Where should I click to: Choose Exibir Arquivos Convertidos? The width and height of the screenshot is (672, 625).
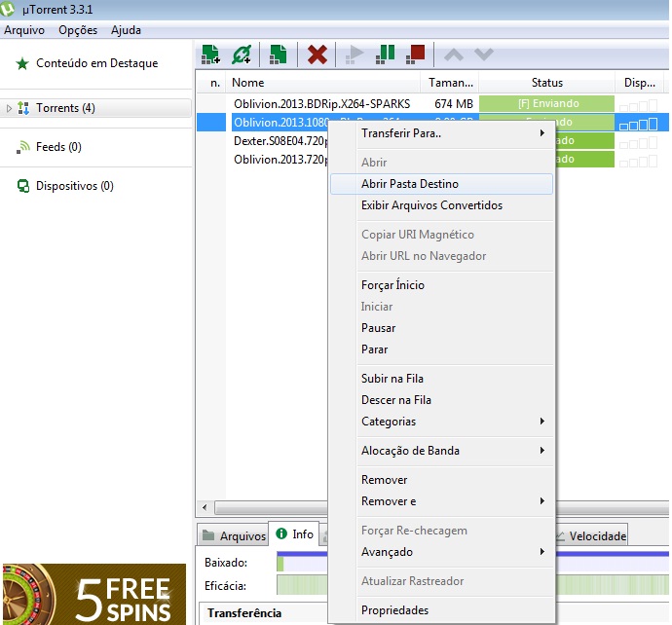[x=441, y=205]
